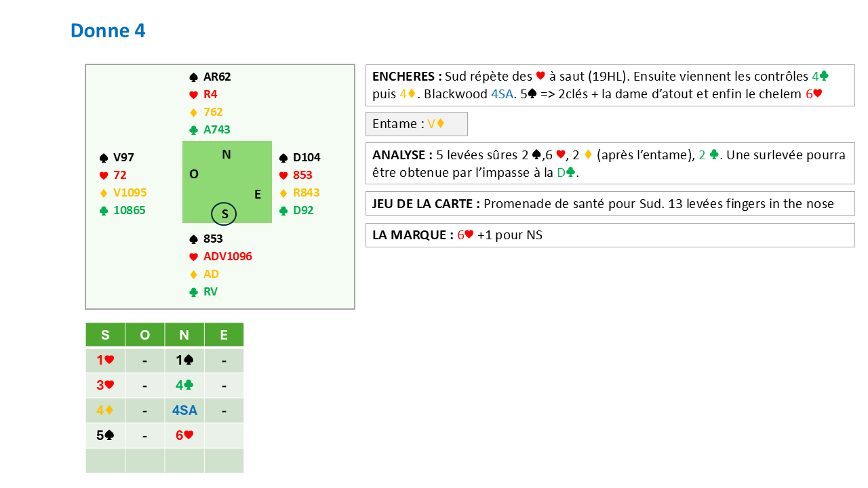Viewport: 868px width, 488px height.
Task: Select the club symbol next to South's RV
Action: pos(193,292)
